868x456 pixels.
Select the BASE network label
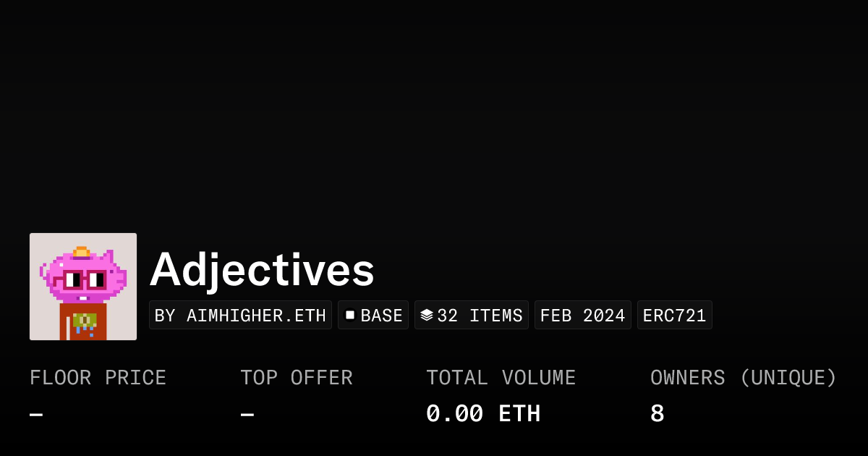coord(381,316)
